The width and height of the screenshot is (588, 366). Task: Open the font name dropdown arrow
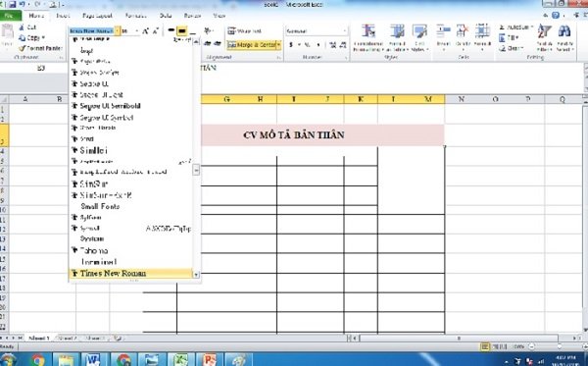pyautogui.click(x=118, y=31)
